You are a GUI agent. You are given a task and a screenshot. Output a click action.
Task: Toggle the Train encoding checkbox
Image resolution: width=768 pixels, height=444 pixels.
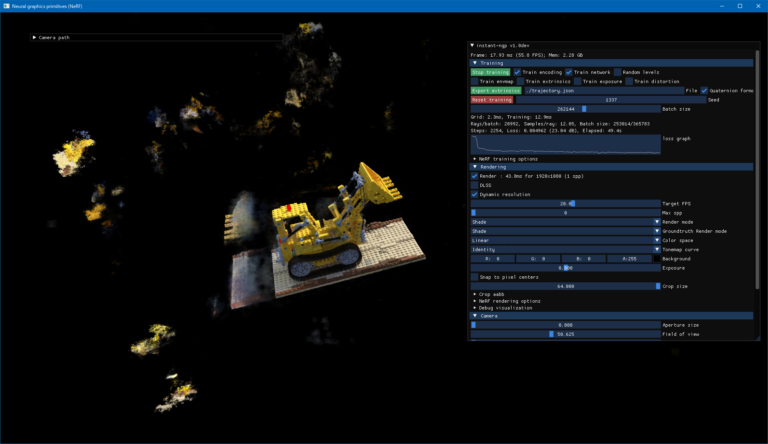(517, 72)
